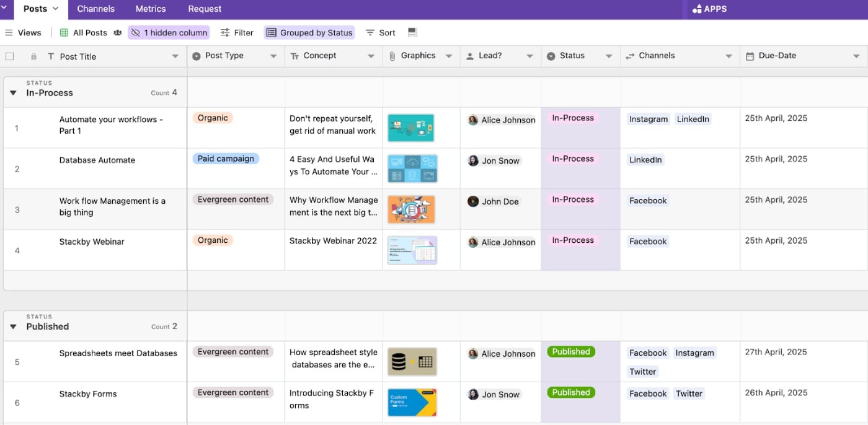Open the Status column dropdown arrow
Image resolution: width=868 pixels, height=425 pixels.
click(609, 56)
